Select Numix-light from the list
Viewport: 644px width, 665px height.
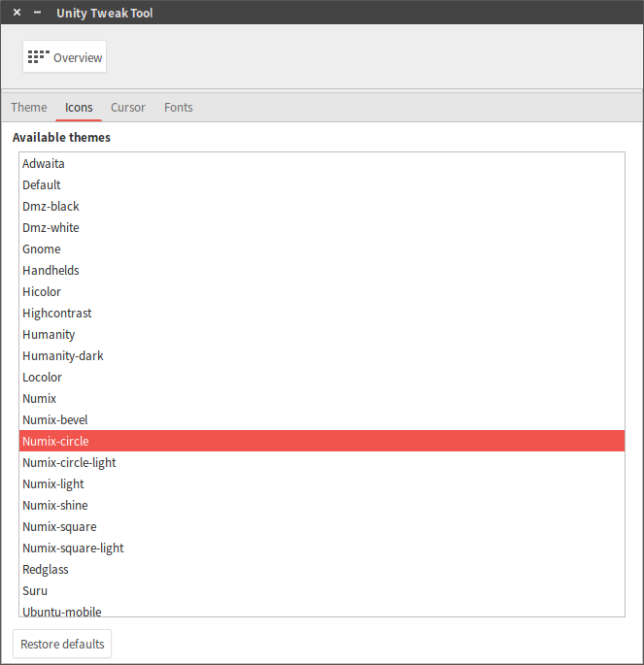322,483
